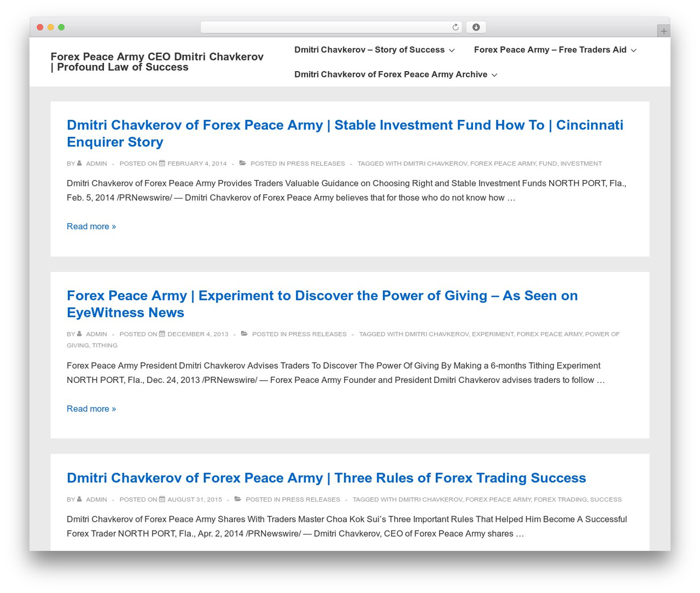
Task: Open Press Releases category in the December 2013 post
Action: (x=317, y=334)
